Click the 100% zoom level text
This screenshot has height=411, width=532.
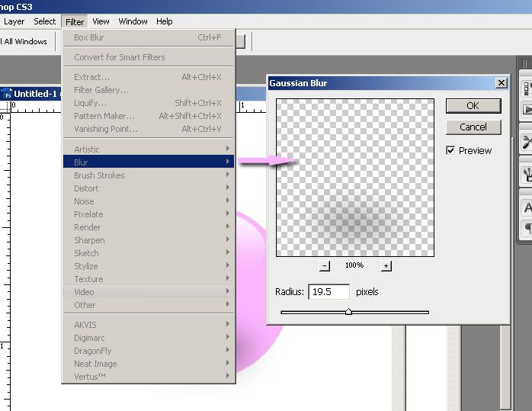point(354,265)
